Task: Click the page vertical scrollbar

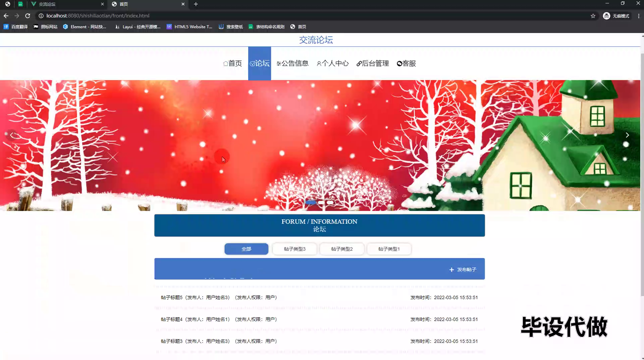Action: coord(642,175)
